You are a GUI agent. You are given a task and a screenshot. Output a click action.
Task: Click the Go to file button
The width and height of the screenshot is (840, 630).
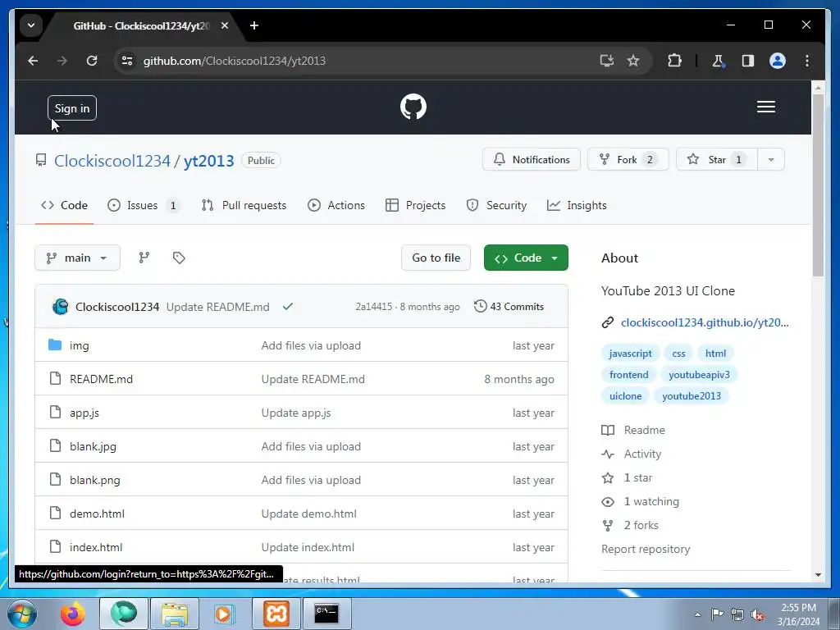coord(436,258)
